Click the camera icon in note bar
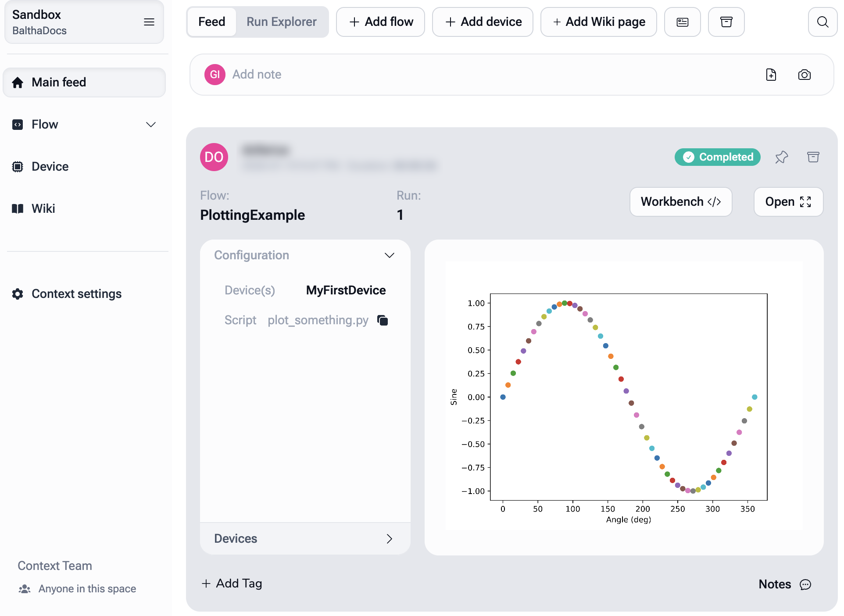This screenshot has height=616, width=844. pyautogui.click(x=804, y=75)
